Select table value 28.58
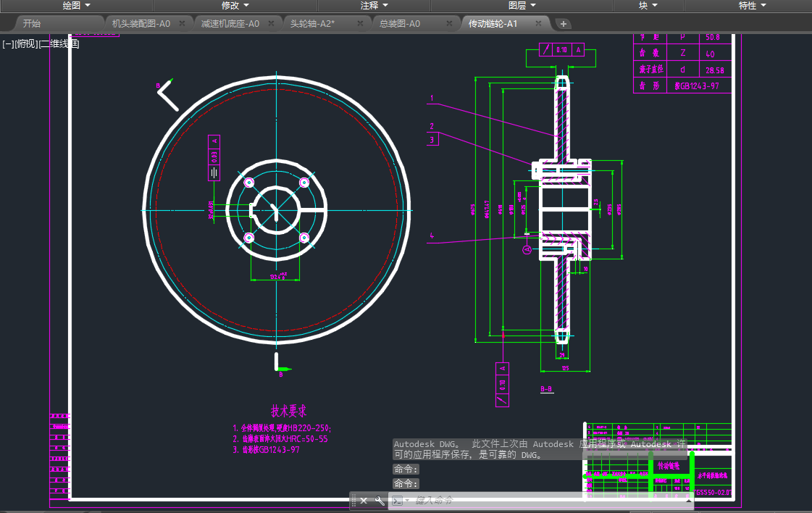The image size is (812, 513). [x=715, y=70]
